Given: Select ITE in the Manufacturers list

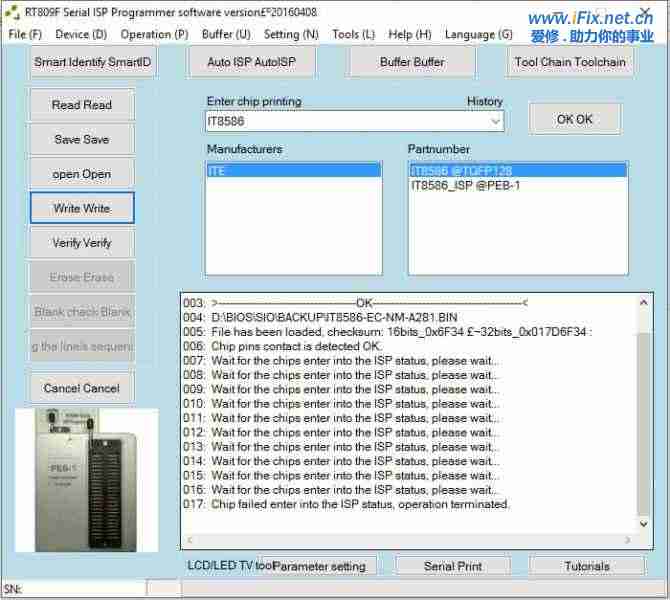Looking at the screenshot, I should coord(293,171).
